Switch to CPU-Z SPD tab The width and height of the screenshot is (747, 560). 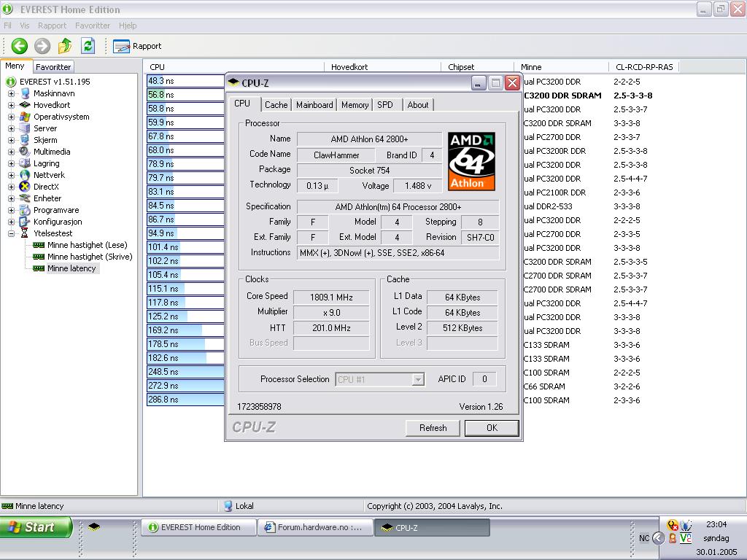[x=385, y=105]
